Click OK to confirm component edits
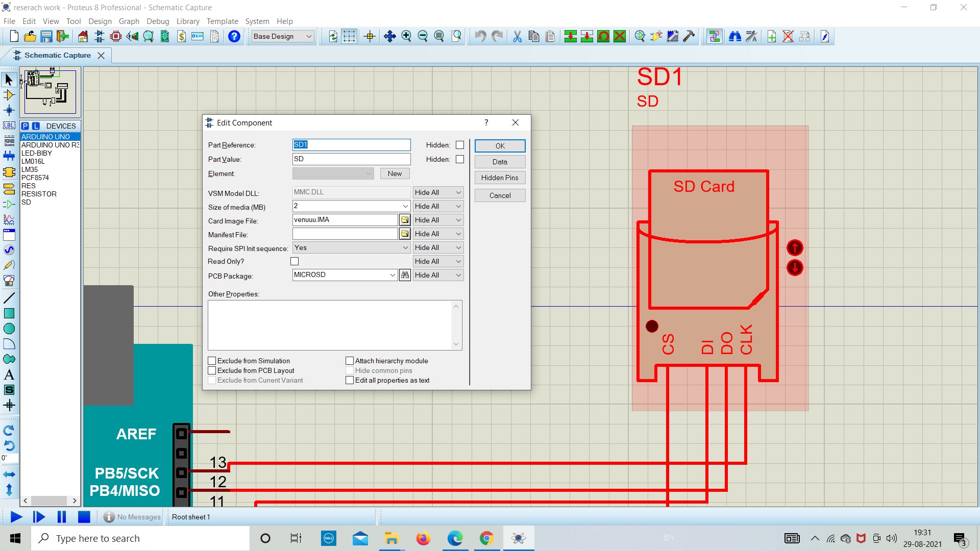The height and width of the screenshot is (551, 980). 499,145
